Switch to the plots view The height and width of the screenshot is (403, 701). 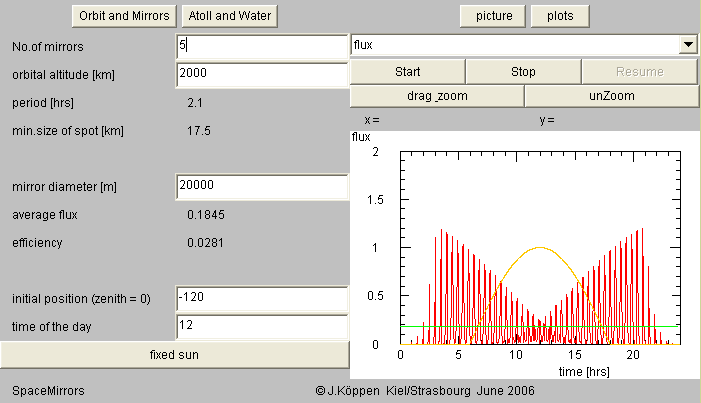[560, 16]
